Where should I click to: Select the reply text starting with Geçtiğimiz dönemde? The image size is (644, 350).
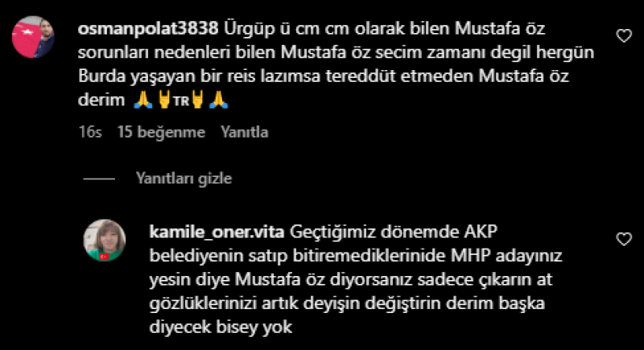coord(356,279)
